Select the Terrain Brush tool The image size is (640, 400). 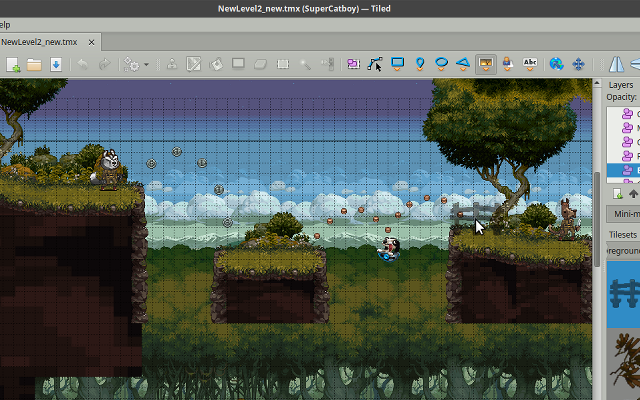[x=194, y=64]
